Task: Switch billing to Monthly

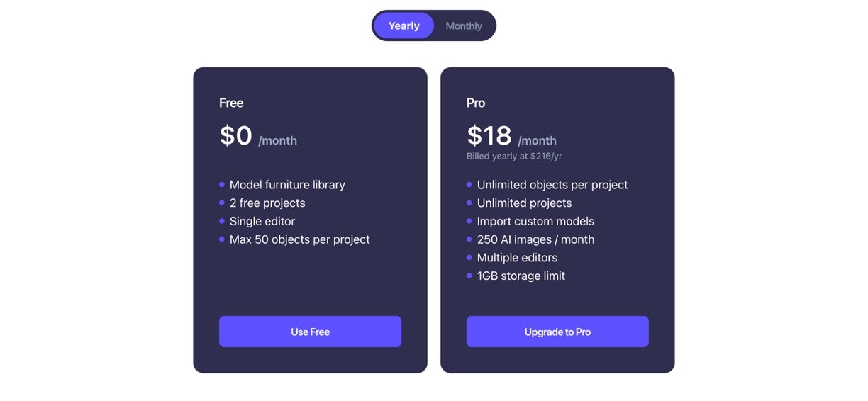Action: coord(464,26)
